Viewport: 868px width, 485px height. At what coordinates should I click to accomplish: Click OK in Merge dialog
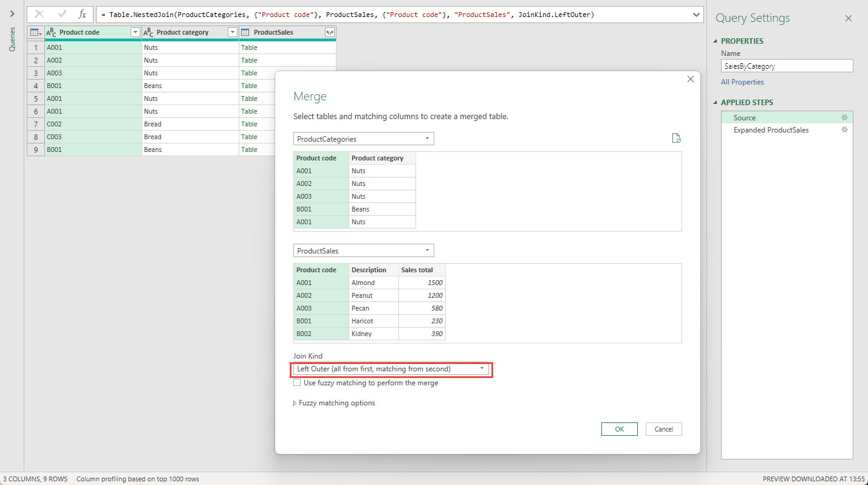click(619, 429)
